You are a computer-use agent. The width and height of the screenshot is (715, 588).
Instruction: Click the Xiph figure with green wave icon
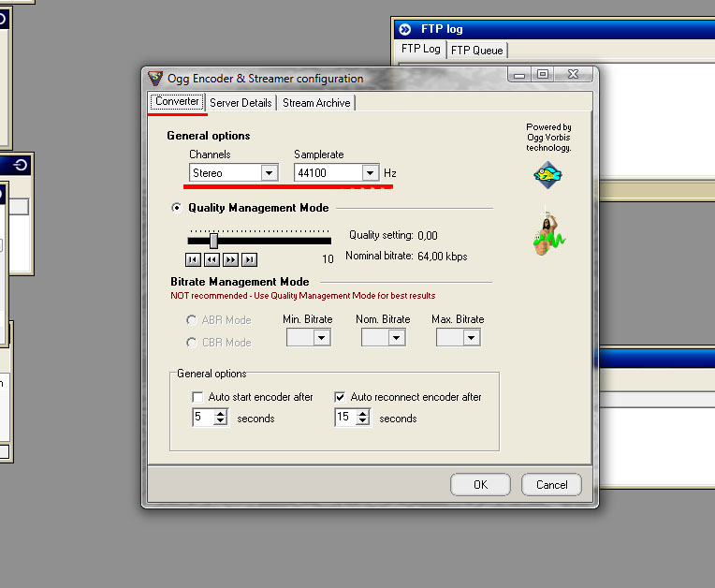(x=548, y=235)
